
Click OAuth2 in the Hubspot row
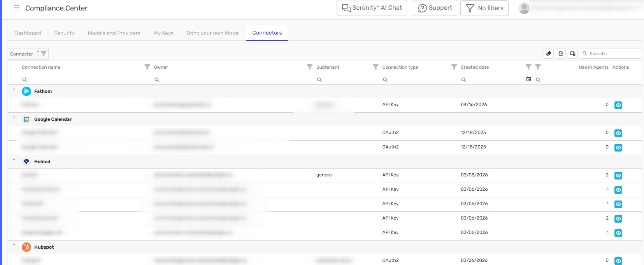coord(390,260)
